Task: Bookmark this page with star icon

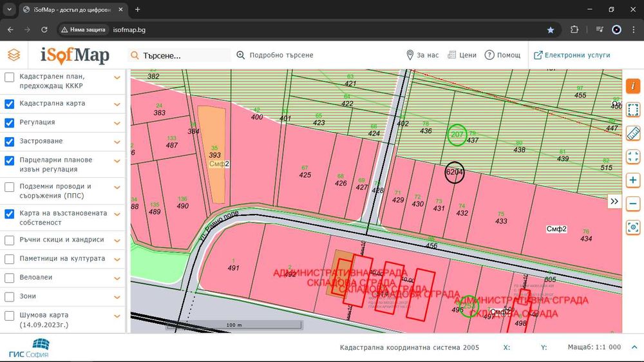Action: [551, 30]
